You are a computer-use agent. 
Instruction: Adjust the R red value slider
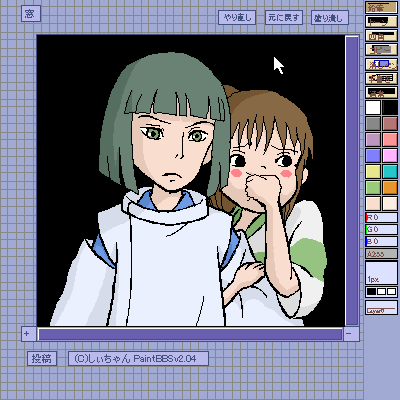[381, 218]
